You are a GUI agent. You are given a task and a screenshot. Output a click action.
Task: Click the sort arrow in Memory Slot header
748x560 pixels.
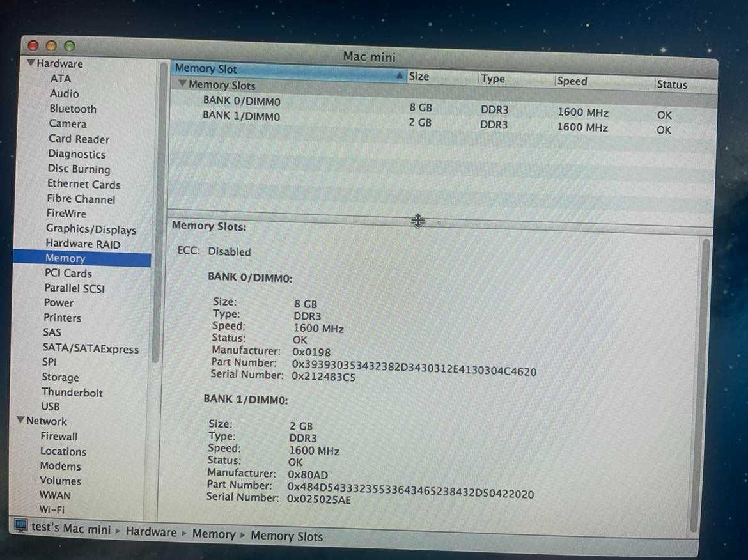pyautogui.click(x=399, y=75)
